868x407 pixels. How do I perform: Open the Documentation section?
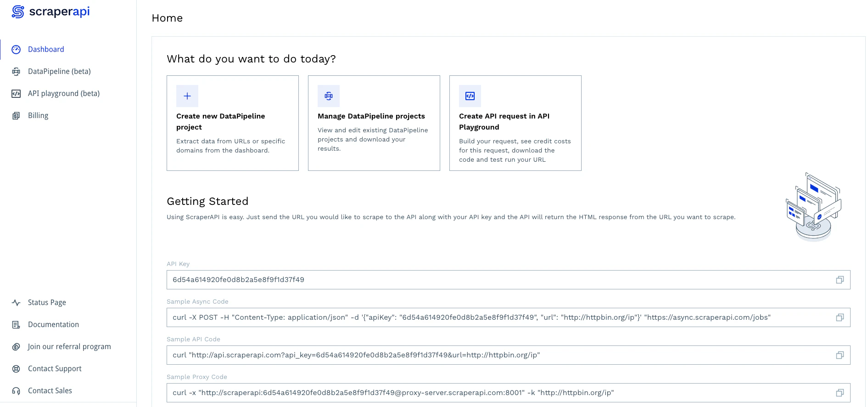(x=53, y=324)
